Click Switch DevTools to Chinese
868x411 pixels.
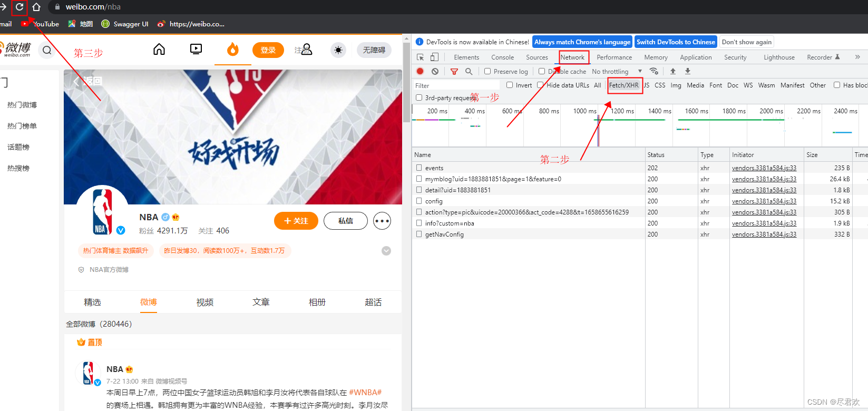[x=676, y=42]
